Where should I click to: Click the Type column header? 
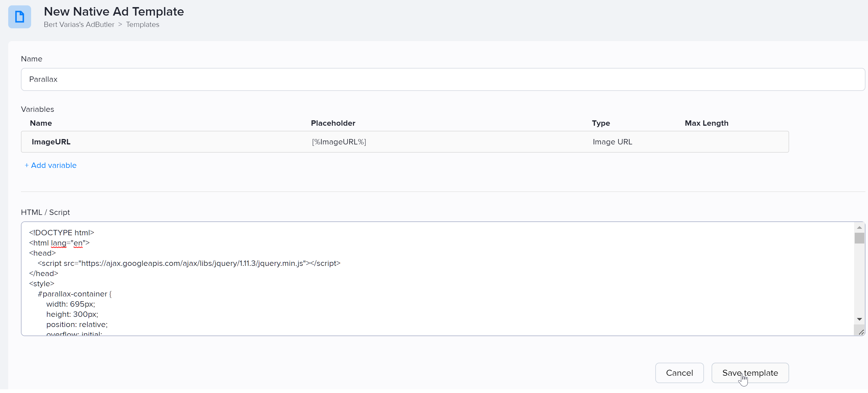[601, 123]
